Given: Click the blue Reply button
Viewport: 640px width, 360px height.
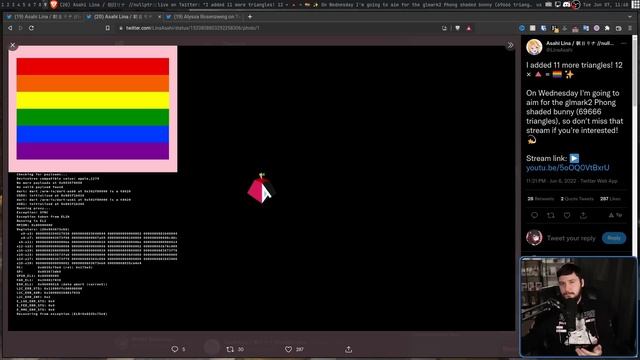Looking at the screenshot, I should (614, 238).
